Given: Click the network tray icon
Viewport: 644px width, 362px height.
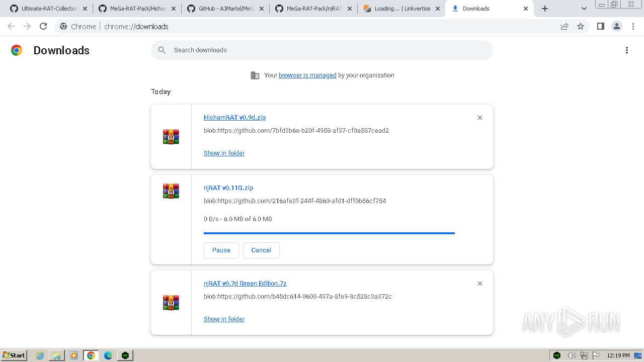Looking at the screenshot, I should tap(584, 355).
